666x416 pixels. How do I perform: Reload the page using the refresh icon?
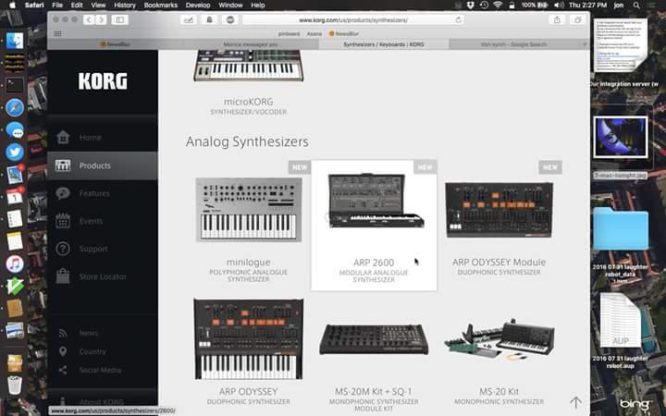458,20
